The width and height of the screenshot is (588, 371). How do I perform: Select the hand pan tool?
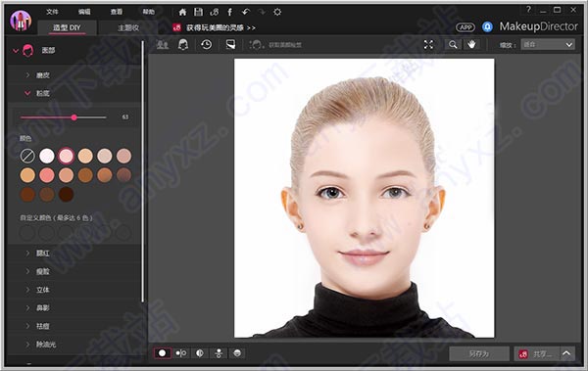[471, 45]
